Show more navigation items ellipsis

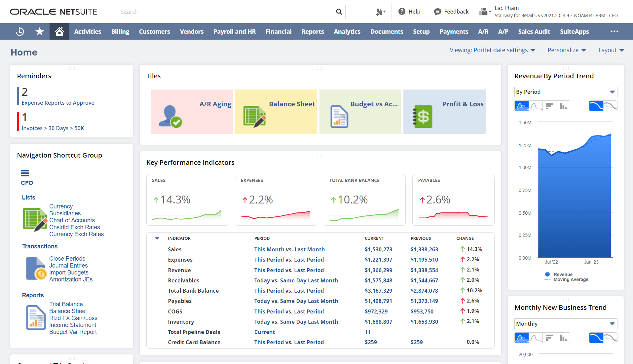point(614,31)
